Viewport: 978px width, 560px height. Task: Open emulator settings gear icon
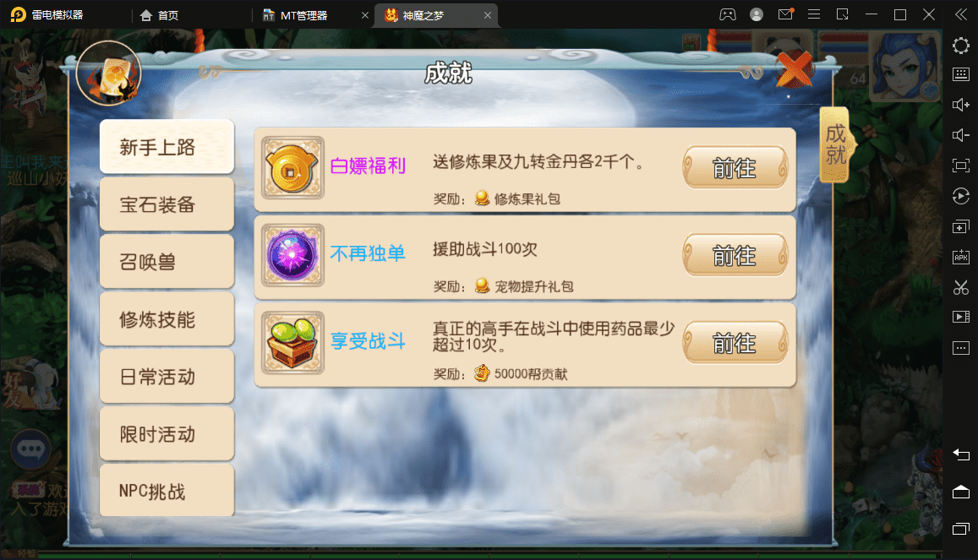(x=960, y=46)
